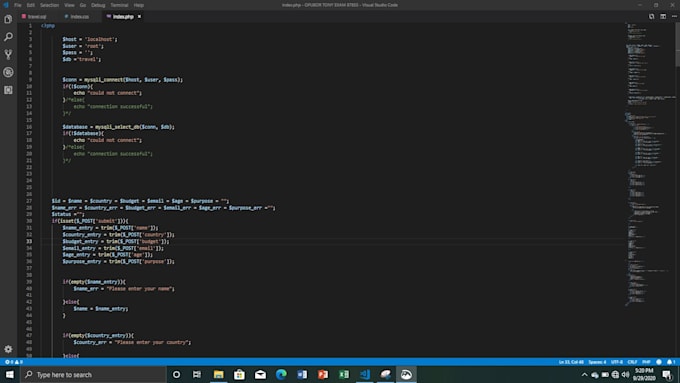
Task: Click the UTF-8 encoding selector
Action: point(617,362)
